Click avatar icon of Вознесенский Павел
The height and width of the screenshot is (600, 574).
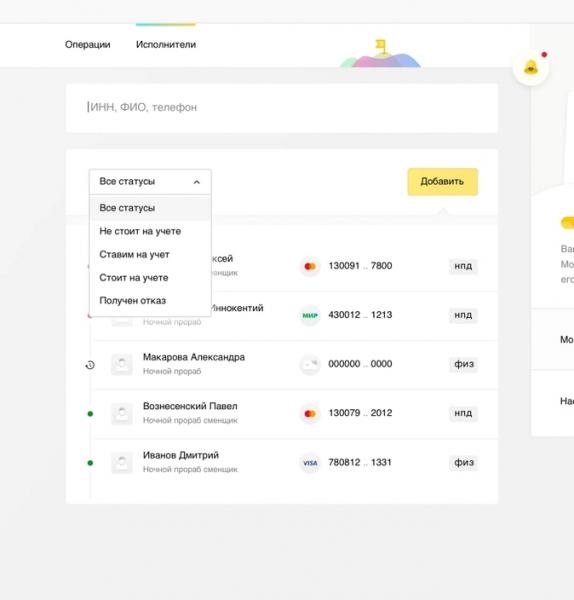(122, 414)
